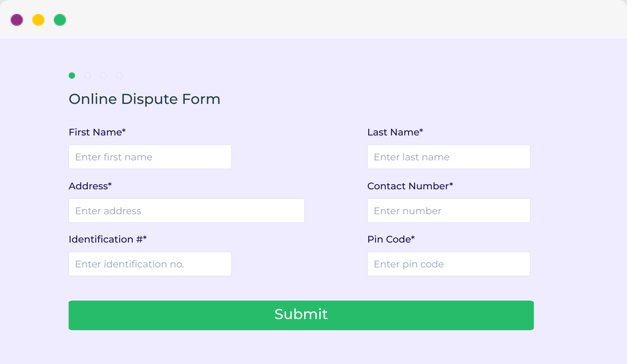Jump to the third step indicator dot
Image resolution: width=627 pixels, height=364 pixels.
tap(103, 76)
